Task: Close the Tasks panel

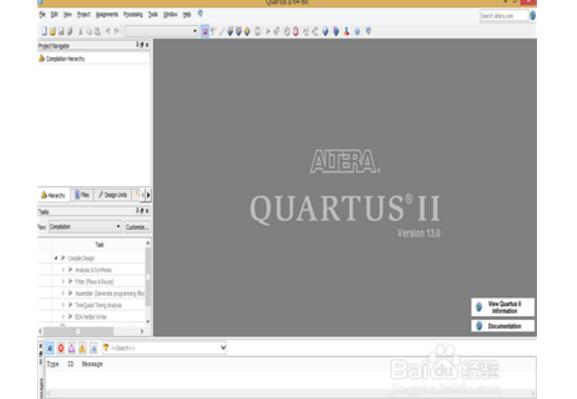Action: click(x=147, y=211)
